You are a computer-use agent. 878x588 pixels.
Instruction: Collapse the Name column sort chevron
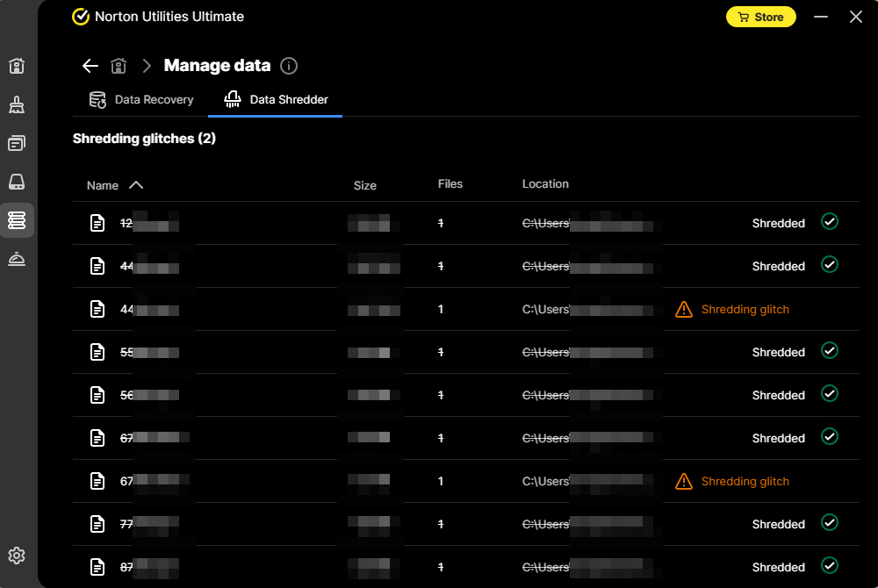[137, 184]
